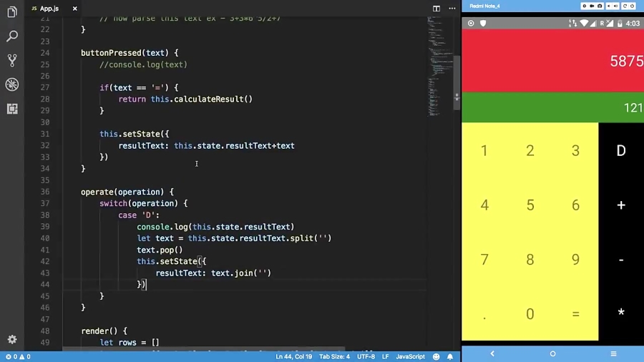This screenshot has height=362, width=644.
Task: Tap calculator key 4
Action: pos(484,205)
